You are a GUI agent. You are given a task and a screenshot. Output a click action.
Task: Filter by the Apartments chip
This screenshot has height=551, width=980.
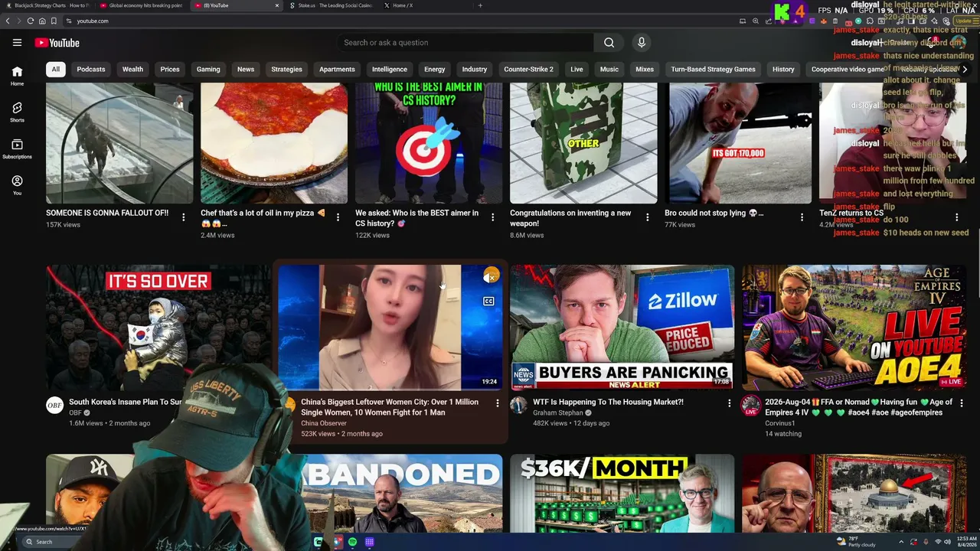point(337,70)
